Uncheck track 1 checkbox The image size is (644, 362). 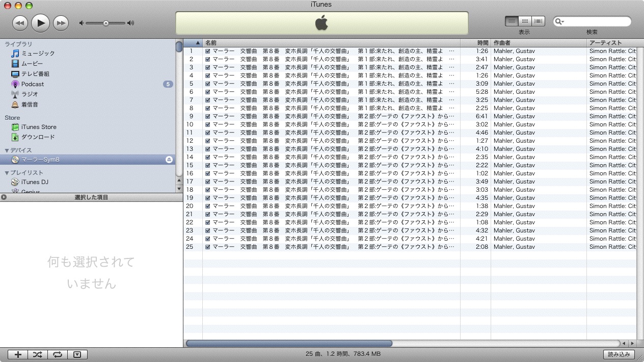(208, 51)
